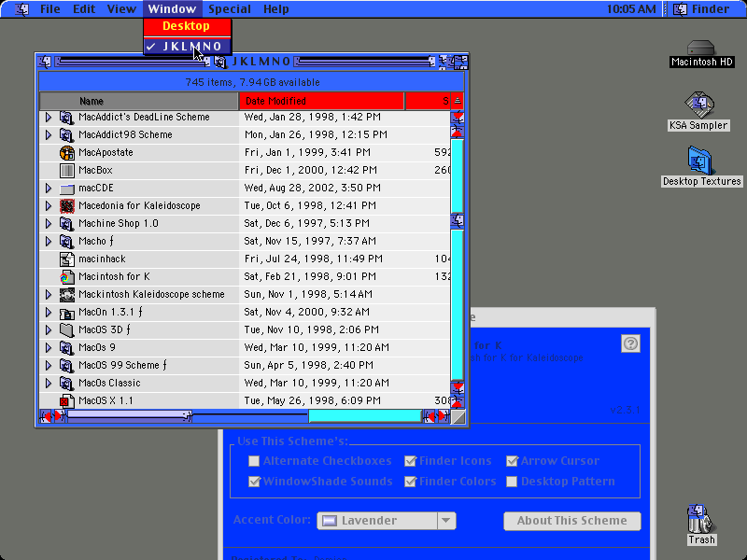
Task: Select the MacOs Classic folder icon
Action: click(x=66, y=383)
